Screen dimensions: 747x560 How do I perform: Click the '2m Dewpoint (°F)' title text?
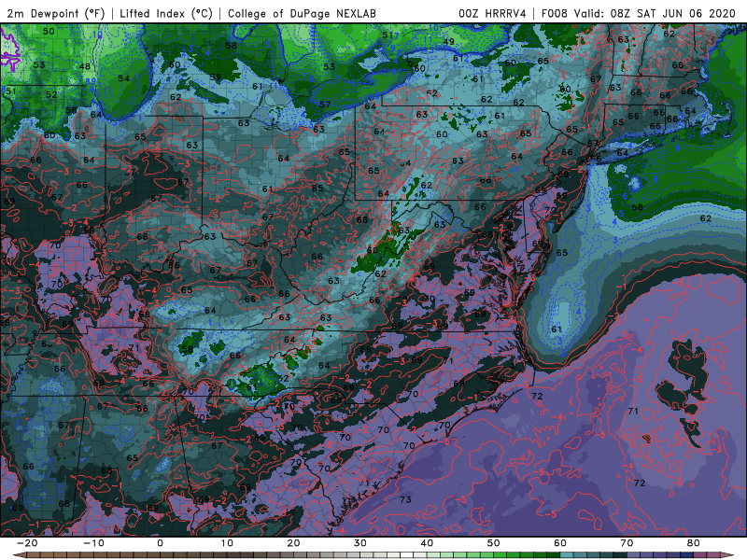click(x=56, y=13)
